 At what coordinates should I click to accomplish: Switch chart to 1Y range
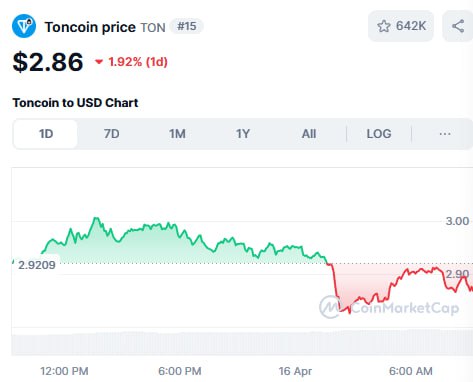243,134
